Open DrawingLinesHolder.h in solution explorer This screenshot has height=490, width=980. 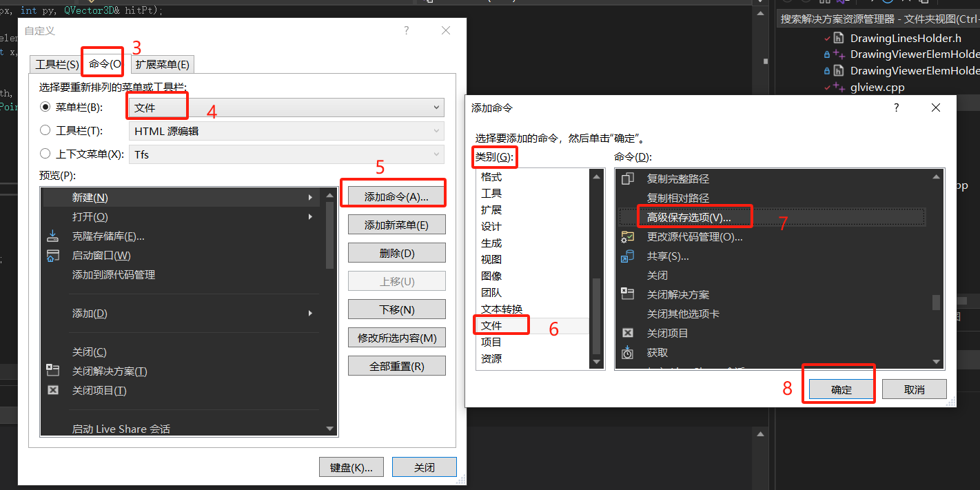click(x=906, y=38)
